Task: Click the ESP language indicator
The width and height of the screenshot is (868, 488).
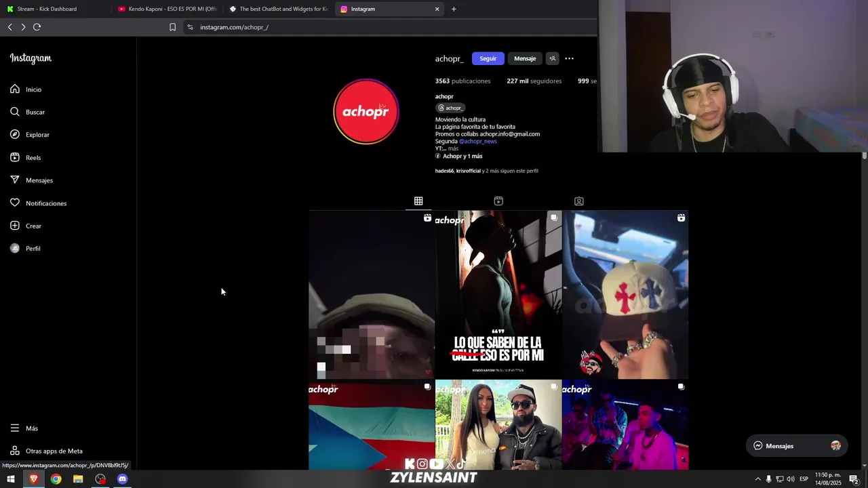Action: pos(804,479)
